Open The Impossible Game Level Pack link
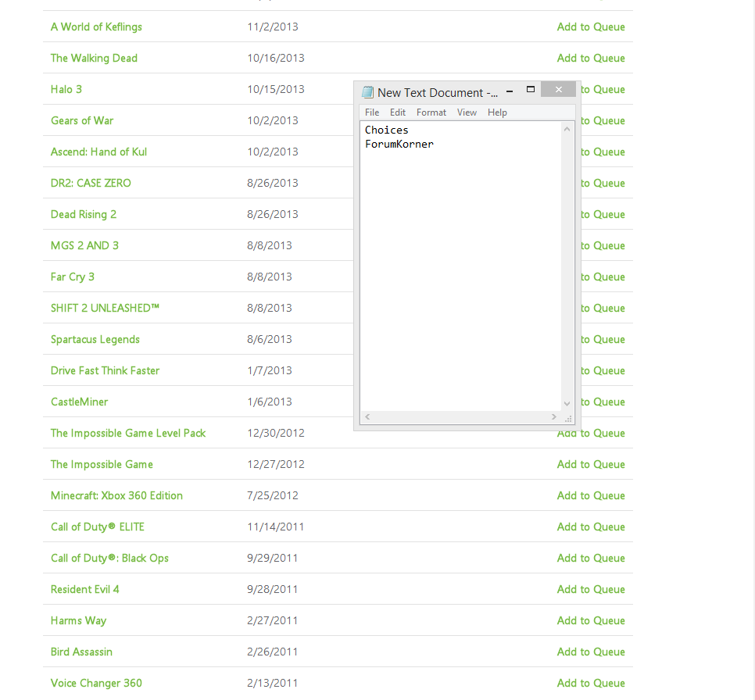The image size is (755, 700). pos(128,434)
